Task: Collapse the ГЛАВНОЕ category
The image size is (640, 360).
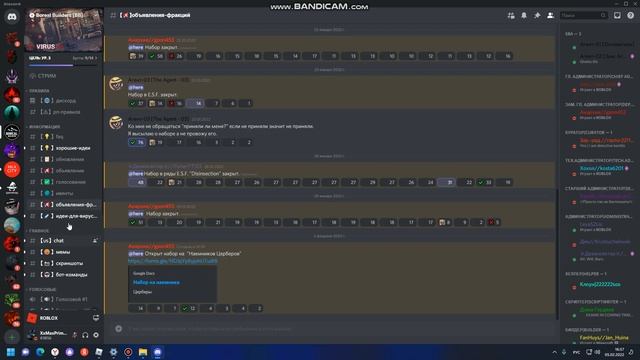Action: click(x=38, y=231)
